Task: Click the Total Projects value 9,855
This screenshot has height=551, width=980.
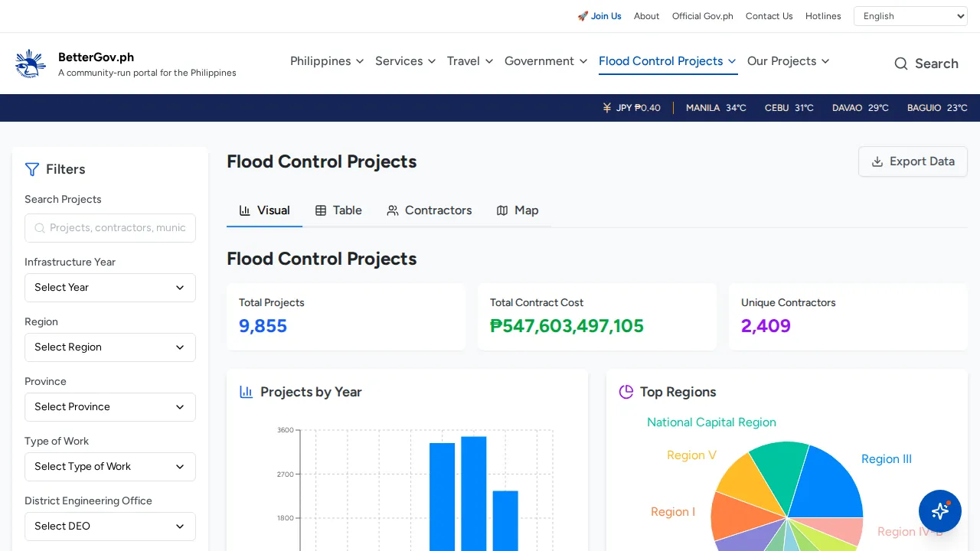Action: [x=263, y=326]
